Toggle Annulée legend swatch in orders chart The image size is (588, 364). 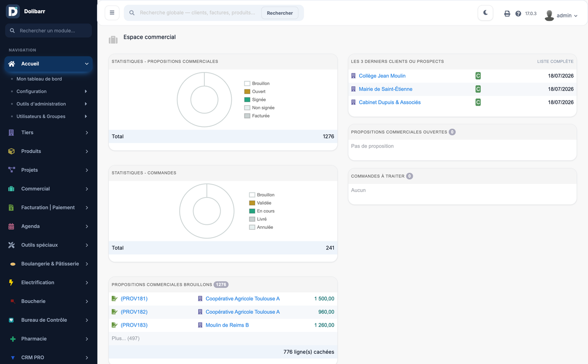pyautogui.click(x=252, y=227)
